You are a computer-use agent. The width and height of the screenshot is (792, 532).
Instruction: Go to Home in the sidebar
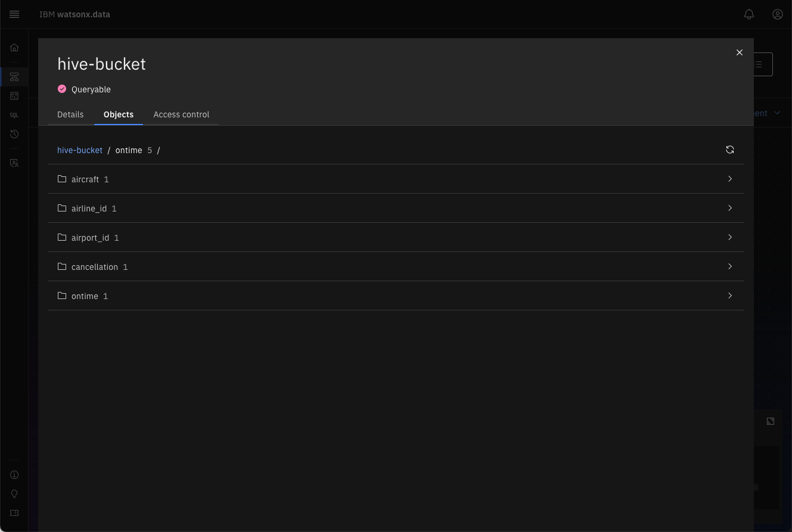click(x=14, y=48)
